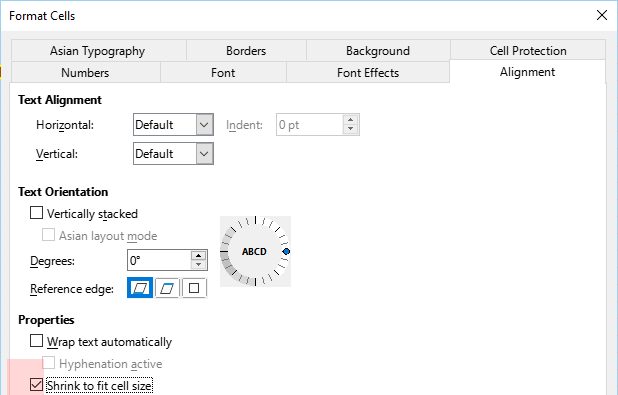Switch to the Borders tab
This screenshot has height=395, width=618.
click(246, 51)
